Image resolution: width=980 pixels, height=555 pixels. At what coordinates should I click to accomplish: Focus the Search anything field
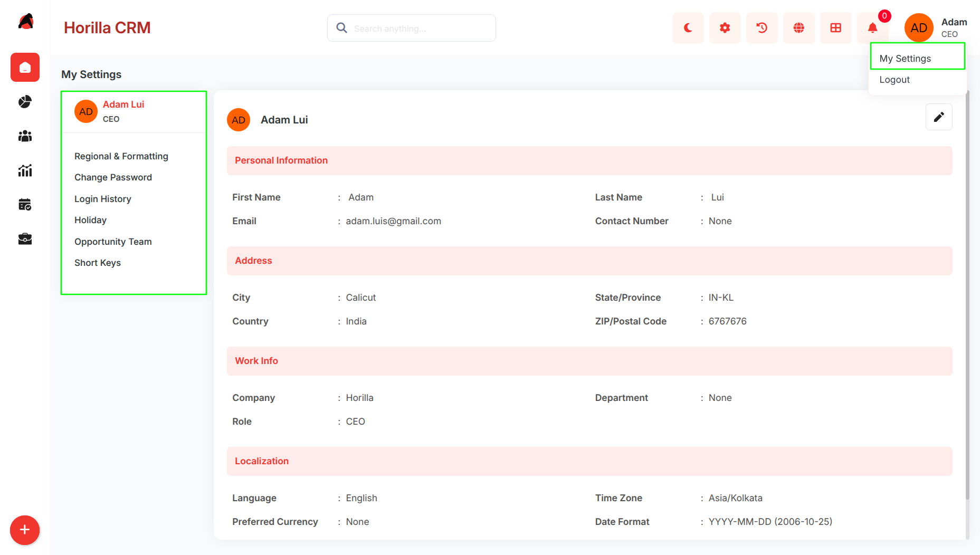point(412,28)
